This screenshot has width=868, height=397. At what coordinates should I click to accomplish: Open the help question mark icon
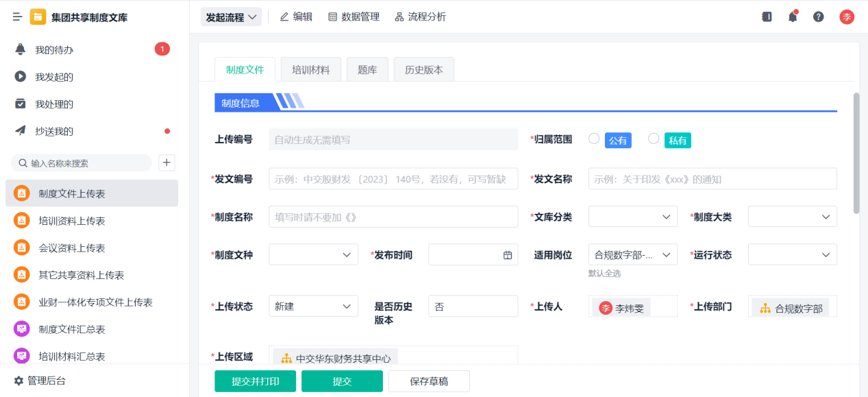click(x=819, y=17)
